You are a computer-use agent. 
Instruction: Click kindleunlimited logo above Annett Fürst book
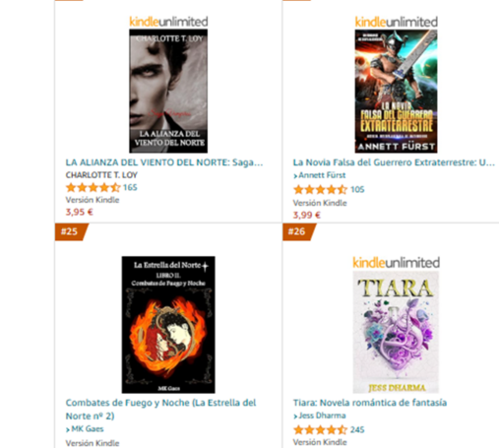[x=397, y=22]
